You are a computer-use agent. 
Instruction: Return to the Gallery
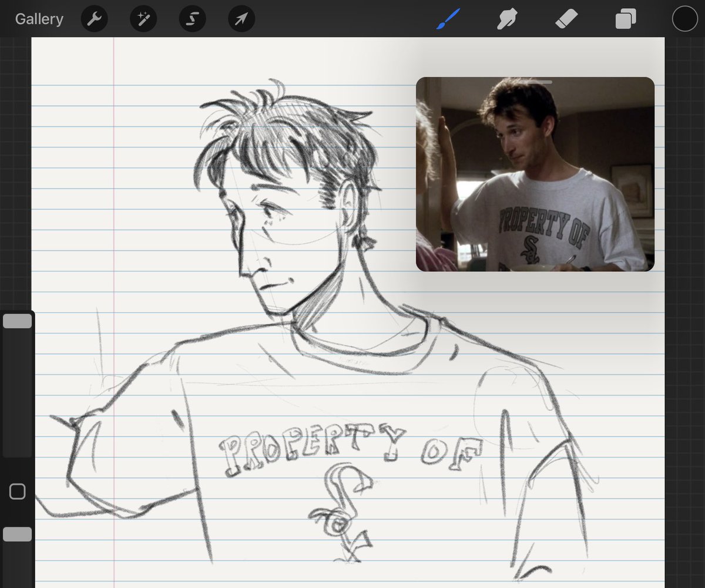click(x=39, y=19)
